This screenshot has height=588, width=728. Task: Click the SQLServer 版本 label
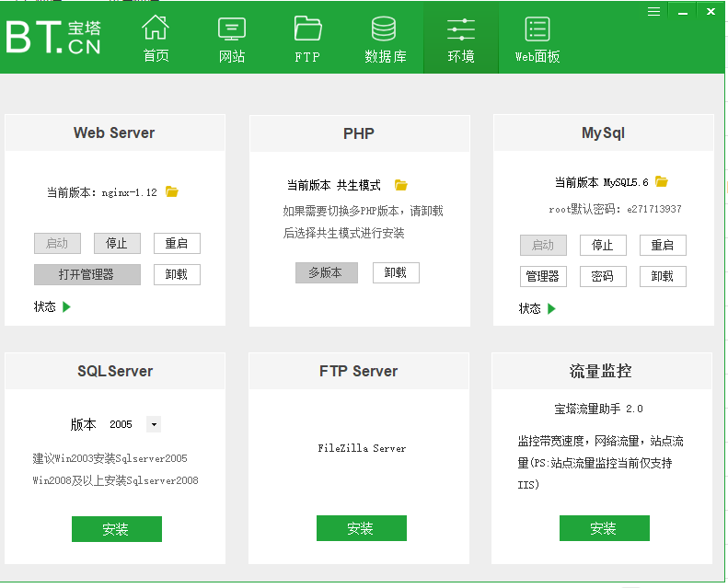(x=84, y=424)
